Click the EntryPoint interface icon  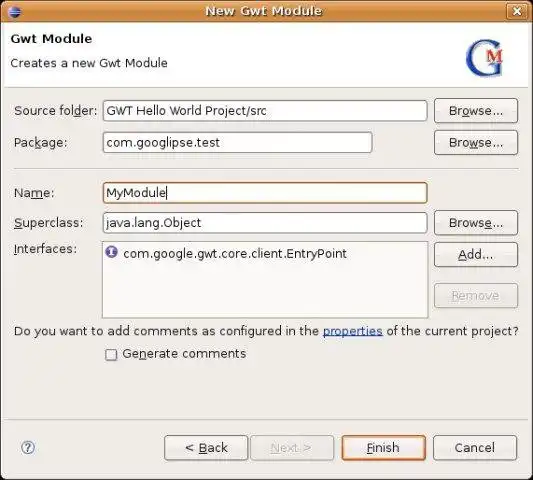(111, 252)
